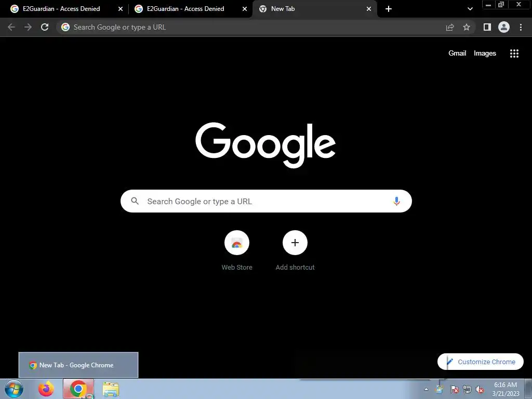This screenshot has height=399, width=532.
Task: Switch to the second E2Guardian - Access Denied tab
Action: 185,9
